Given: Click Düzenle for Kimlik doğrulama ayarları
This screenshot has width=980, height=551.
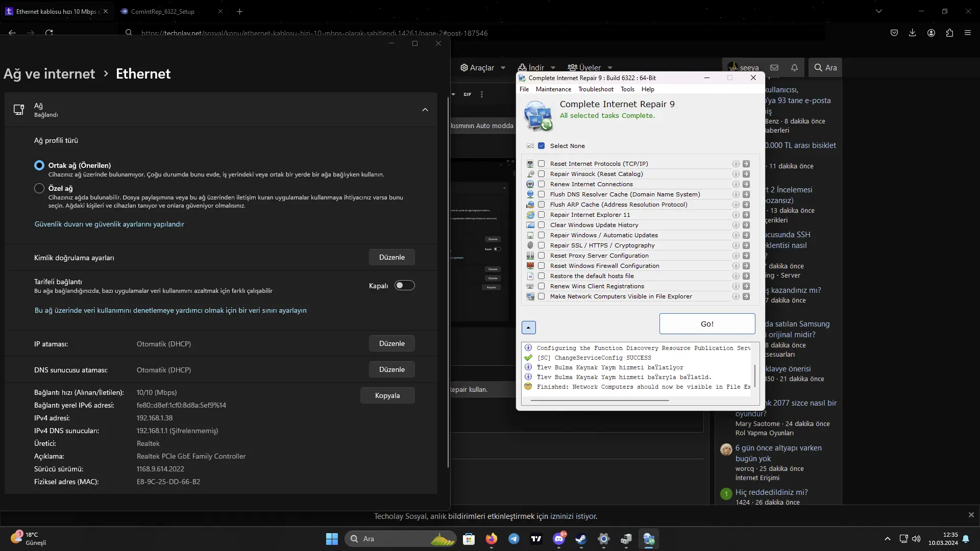Looking at the screenshot, I should click(391, 258).
